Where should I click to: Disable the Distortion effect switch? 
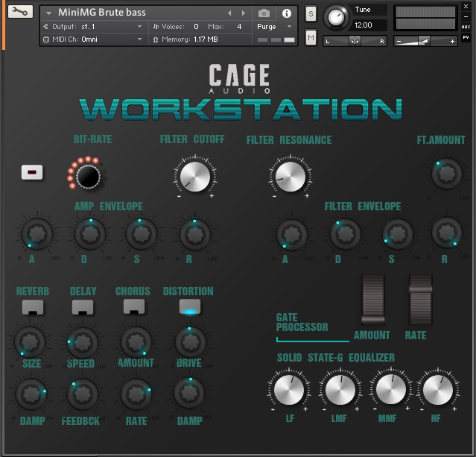(190, 306)
